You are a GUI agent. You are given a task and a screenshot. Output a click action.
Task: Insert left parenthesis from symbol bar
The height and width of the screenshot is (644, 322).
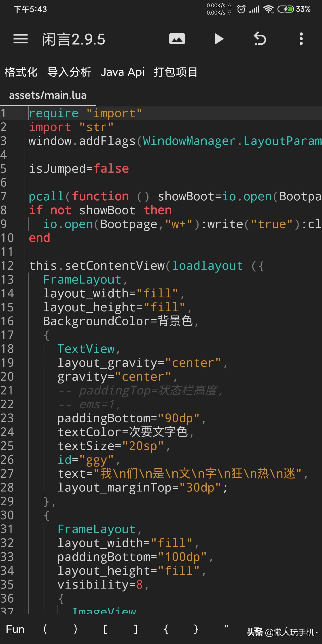(45, 629)
